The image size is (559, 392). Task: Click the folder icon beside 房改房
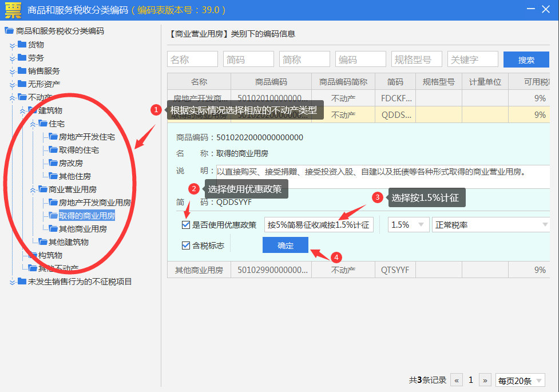click(x=53, y=163)
